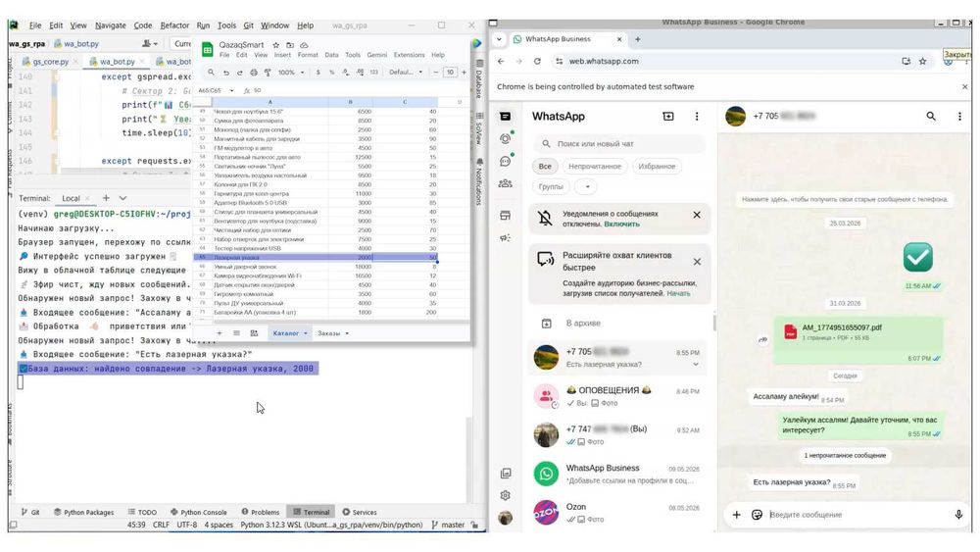Open Sheets name box dropdown arrow
This screenshot has width=980, height=552.
click(232, 90)
